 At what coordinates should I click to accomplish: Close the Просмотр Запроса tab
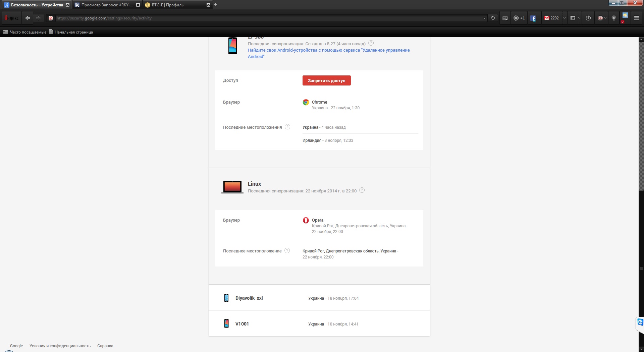(x=138, y=5)
